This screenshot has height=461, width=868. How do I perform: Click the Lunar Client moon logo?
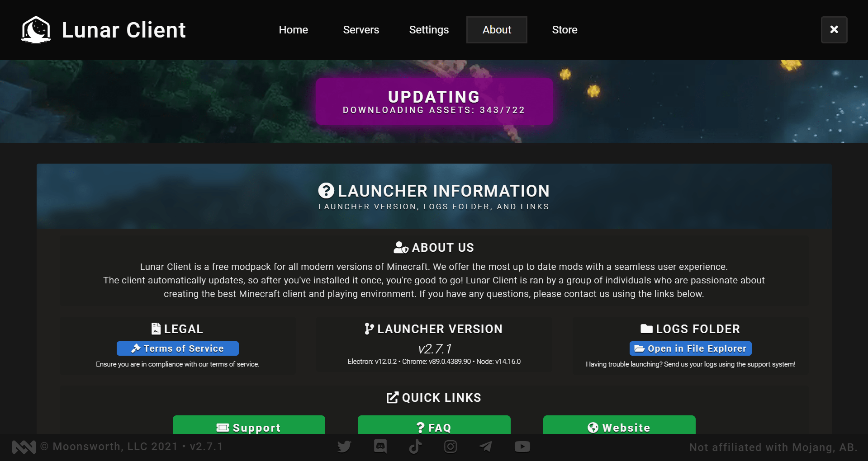[36, 30]
